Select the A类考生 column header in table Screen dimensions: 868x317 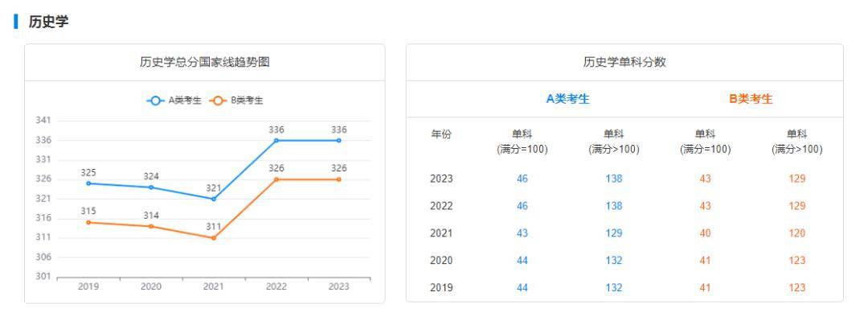click(568, 99)
